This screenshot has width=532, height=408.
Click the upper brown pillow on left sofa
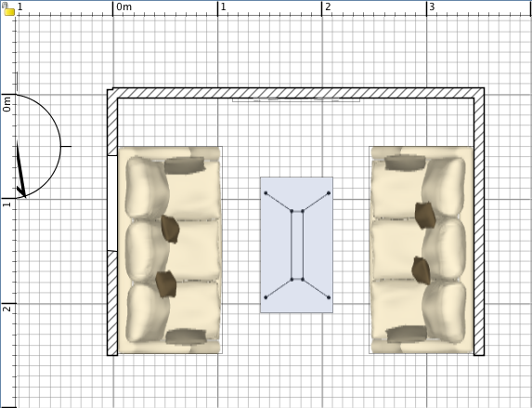point(170,230)
